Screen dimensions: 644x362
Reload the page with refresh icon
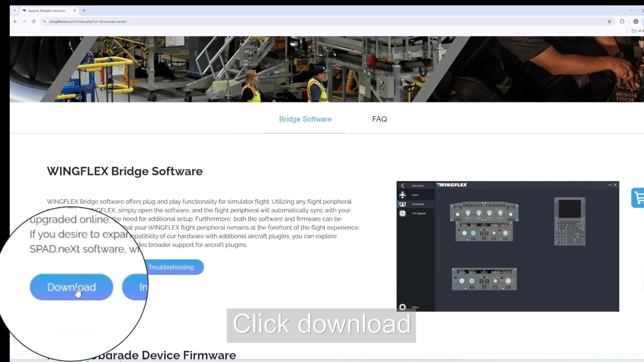[x=34, y=21]
